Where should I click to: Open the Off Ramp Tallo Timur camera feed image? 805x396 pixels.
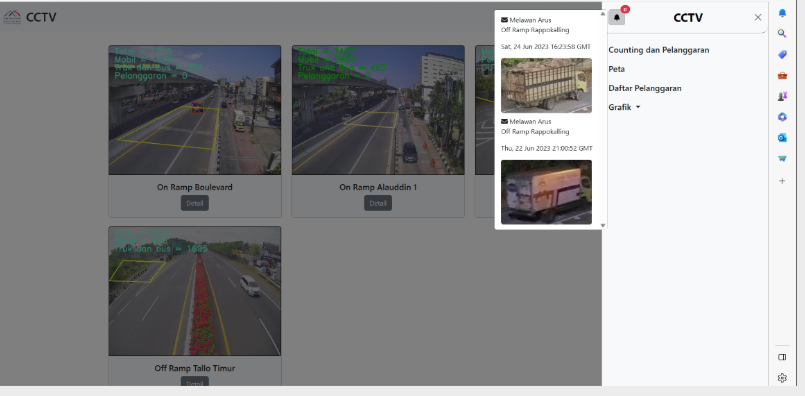[x=195, y=291]
